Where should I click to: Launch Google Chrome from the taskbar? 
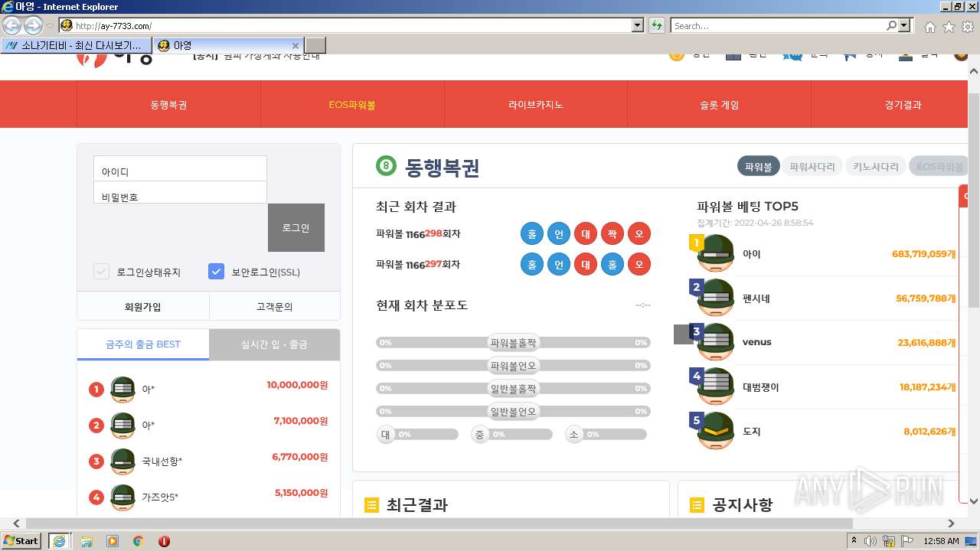[138, 541]
